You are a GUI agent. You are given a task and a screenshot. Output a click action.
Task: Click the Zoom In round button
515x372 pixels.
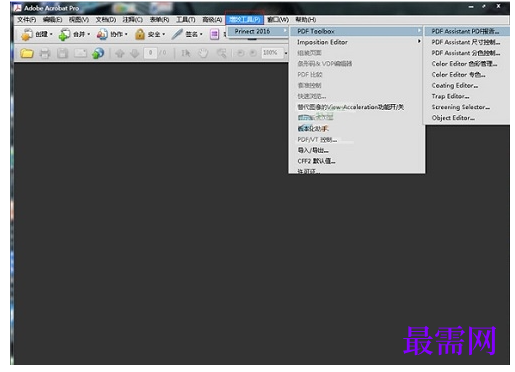[253, 53]
